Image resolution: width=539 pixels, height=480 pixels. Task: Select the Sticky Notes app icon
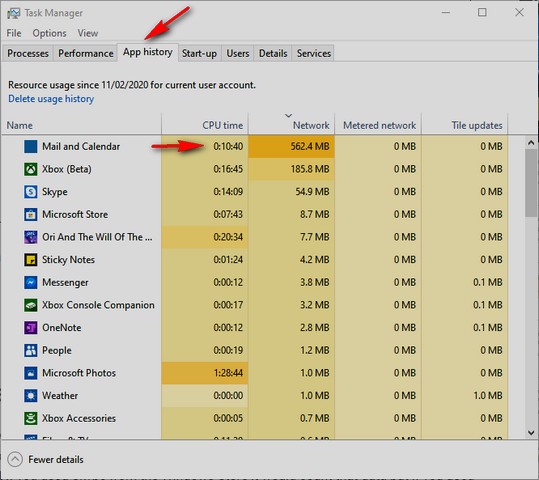[x=31, y=260]
